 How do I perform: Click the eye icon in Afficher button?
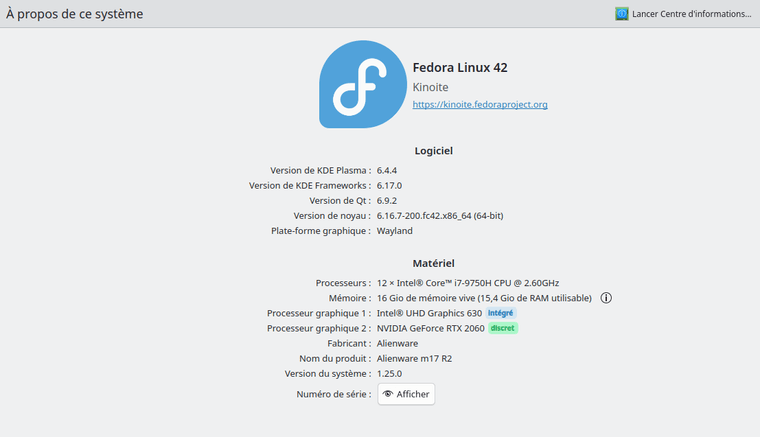coord(388,394)
